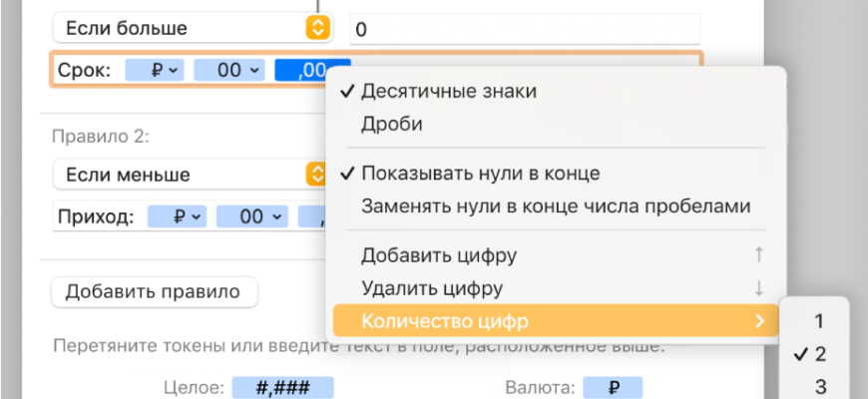
Task: Select 3 digits in the submenu
Action: click(x=820, y=387)
